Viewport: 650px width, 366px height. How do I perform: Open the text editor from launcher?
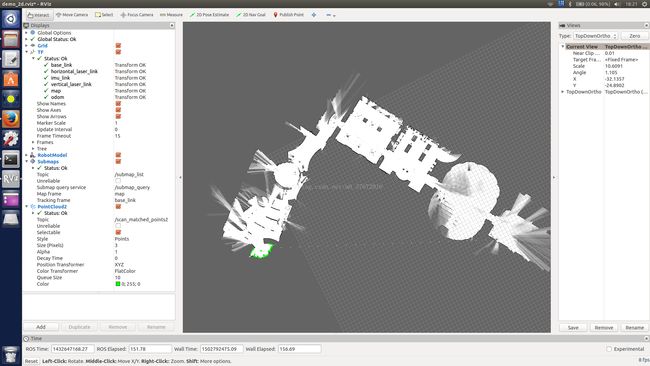tap(11, 59)
